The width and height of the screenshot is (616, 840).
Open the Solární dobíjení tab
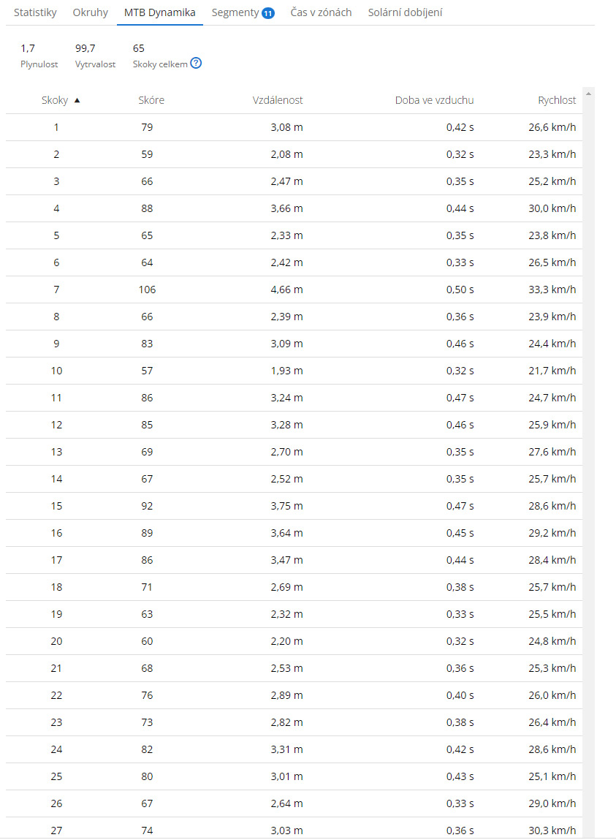(405, 12)
